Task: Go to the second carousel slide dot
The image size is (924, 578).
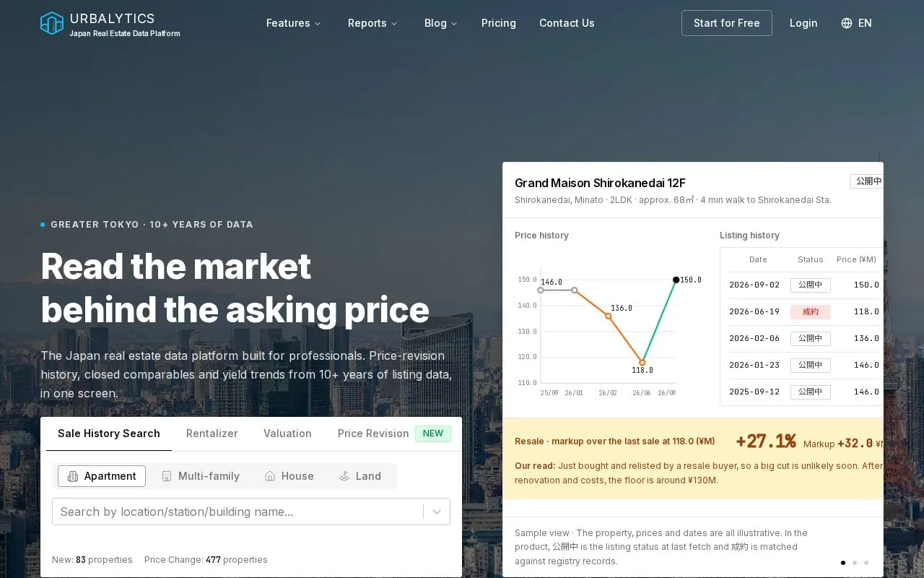Action: (x=855, y=562)
